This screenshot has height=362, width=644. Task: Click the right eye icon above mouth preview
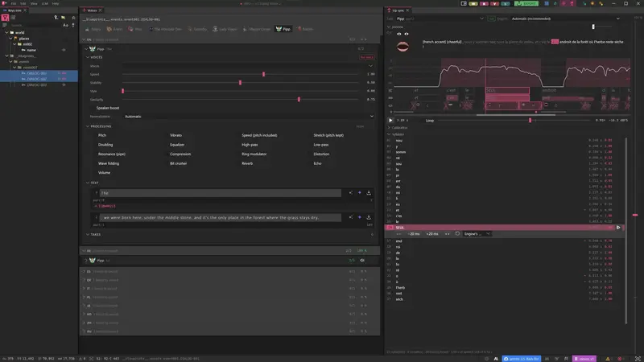click(x=407, y=34)
